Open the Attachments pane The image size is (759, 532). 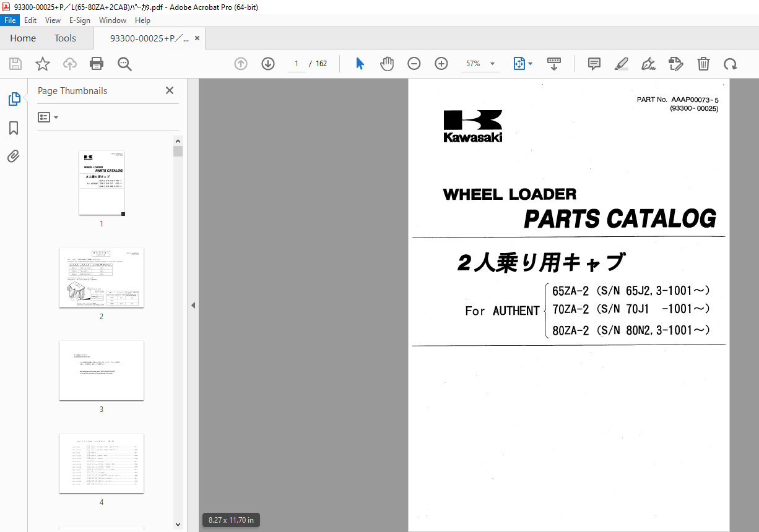tap(14, 156)
